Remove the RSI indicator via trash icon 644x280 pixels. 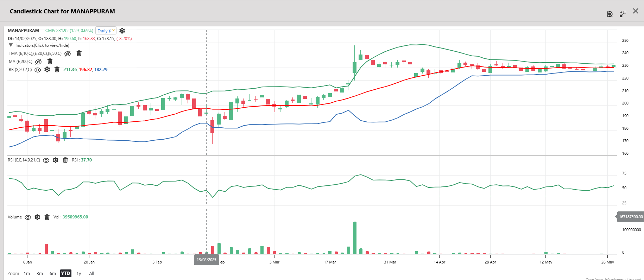65,160
